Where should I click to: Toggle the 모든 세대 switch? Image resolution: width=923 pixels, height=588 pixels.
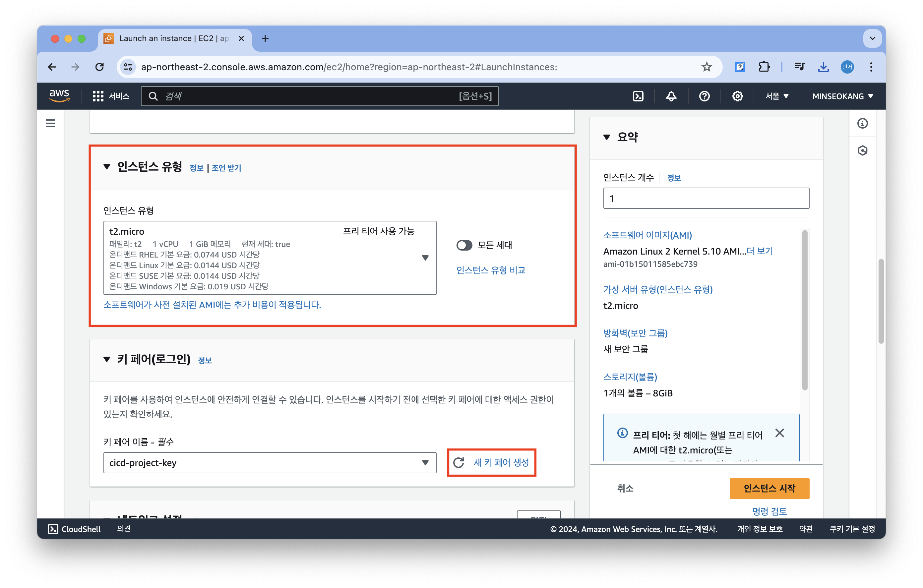pos(464,245)
